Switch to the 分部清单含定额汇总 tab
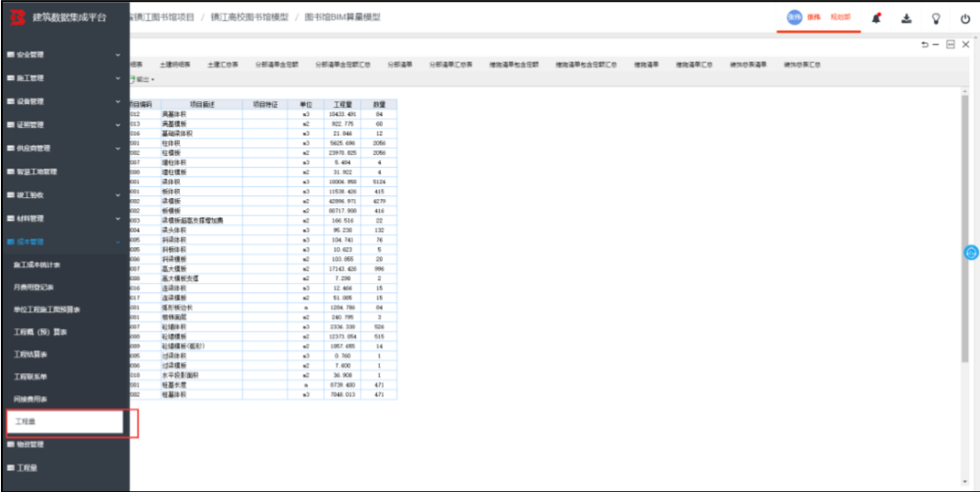 [x=343, y=64]
